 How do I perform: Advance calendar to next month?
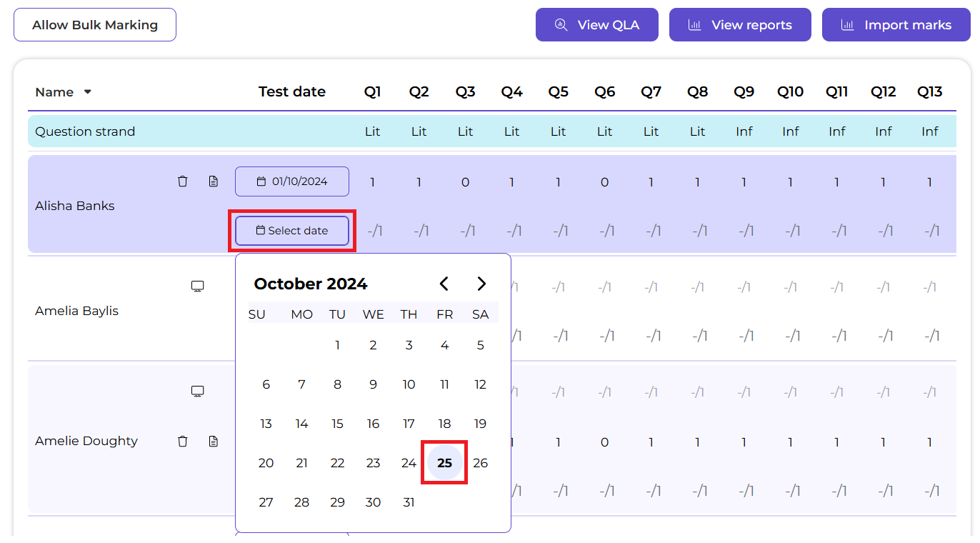(481, 283)
